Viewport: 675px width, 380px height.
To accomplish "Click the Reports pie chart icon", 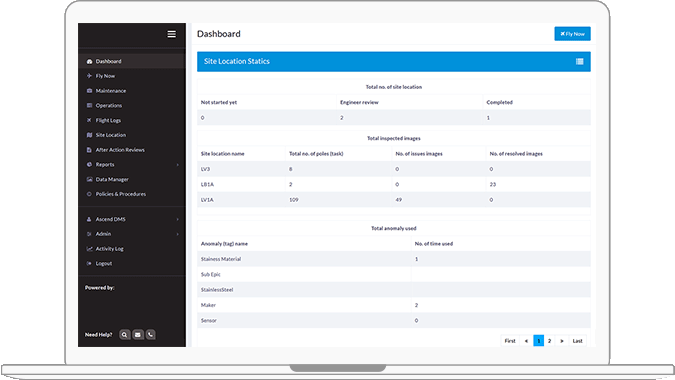I will click(89, 164).
